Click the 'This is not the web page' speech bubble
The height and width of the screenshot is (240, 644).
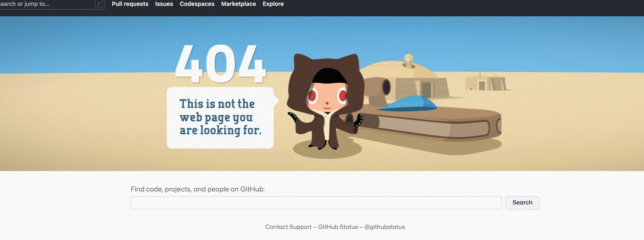220,117
